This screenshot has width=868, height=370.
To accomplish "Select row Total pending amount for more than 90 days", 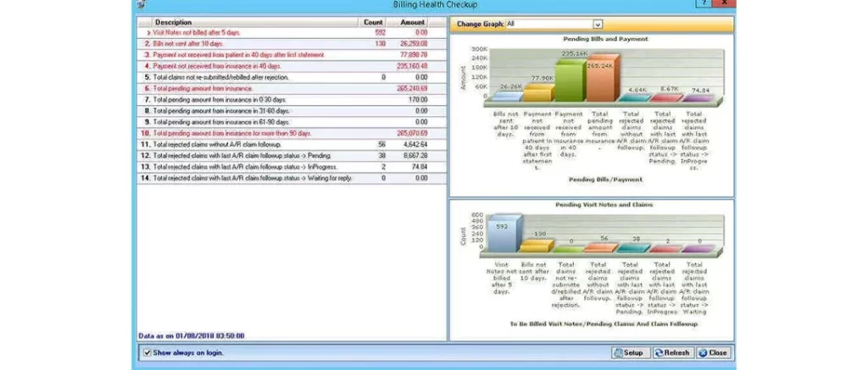I will 292,133.
